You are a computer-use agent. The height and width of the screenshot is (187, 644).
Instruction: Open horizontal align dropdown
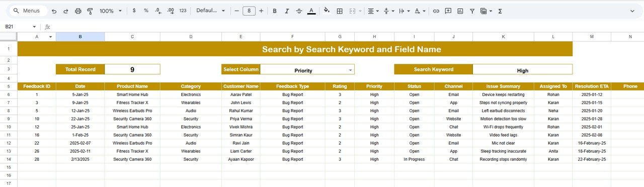tap(373, 11)
